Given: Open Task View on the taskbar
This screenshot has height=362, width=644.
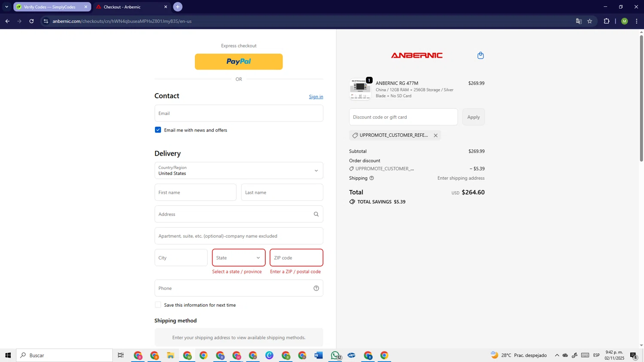Looking at the screenshot, I should [x=121, y=355].
